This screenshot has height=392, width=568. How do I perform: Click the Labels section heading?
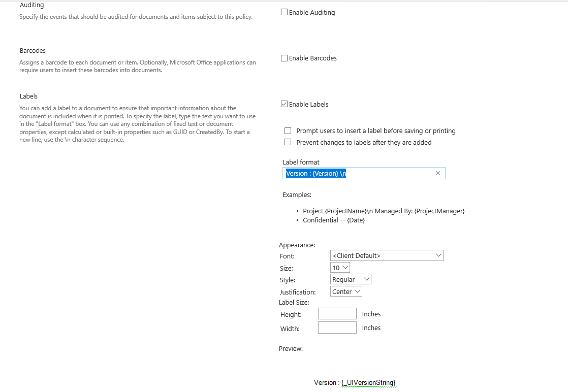click(x=28, y=96)
